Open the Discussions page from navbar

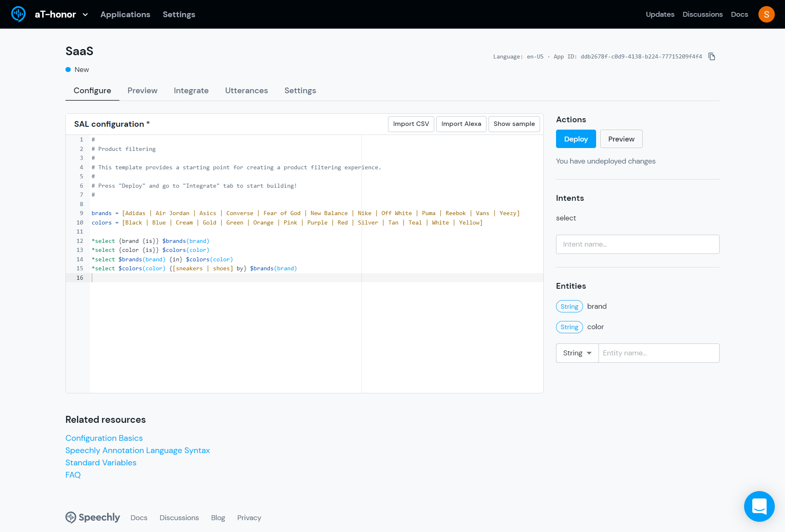[702, 14]
